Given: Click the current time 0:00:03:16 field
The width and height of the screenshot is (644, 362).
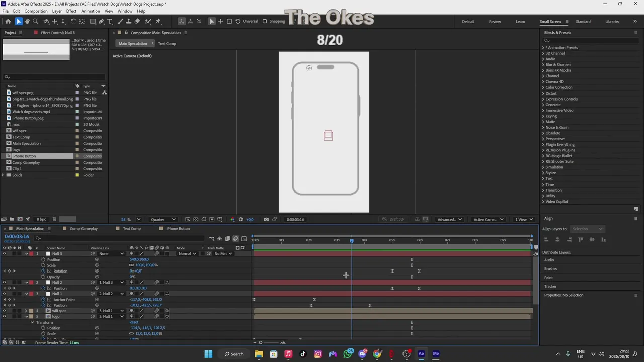Looking at the screenshot, I should pos(17,237).
